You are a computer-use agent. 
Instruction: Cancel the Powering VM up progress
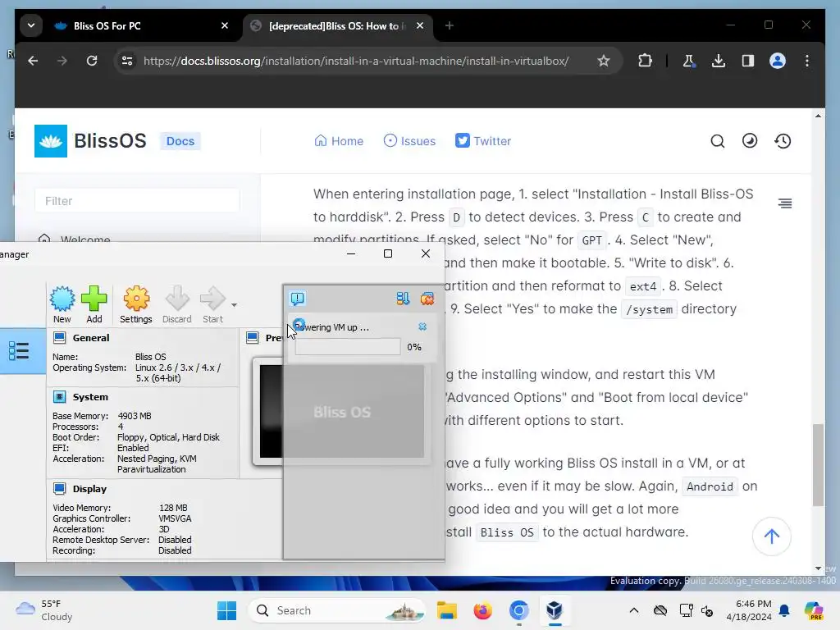click(x=422, y=326)
